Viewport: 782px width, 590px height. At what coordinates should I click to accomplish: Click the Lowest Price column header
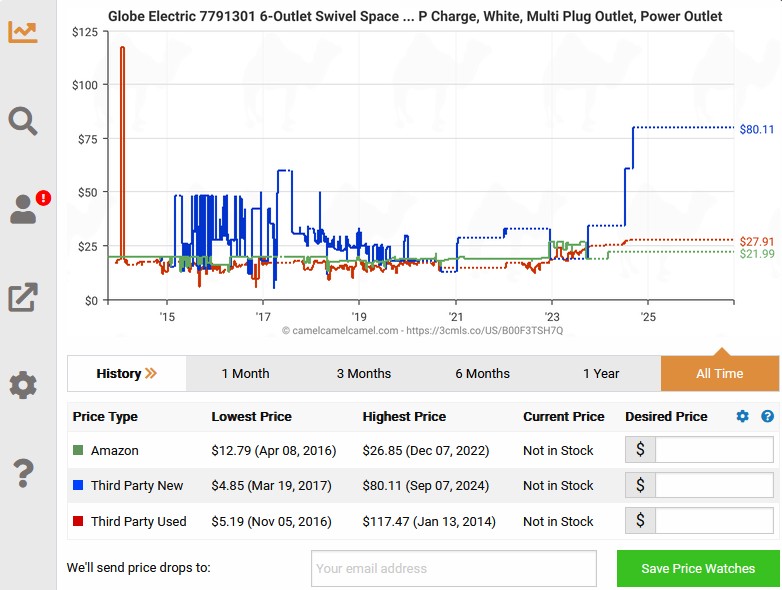251,416
